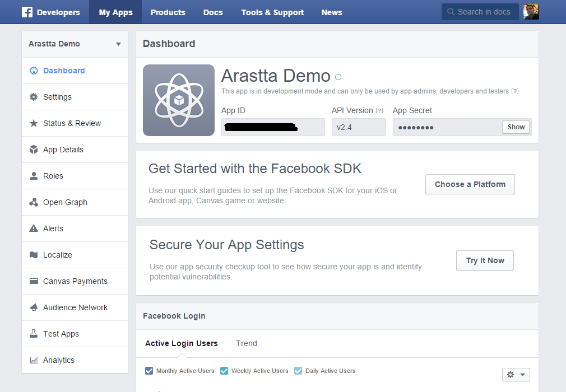Switch to the Trend tab

click(247, 343)
